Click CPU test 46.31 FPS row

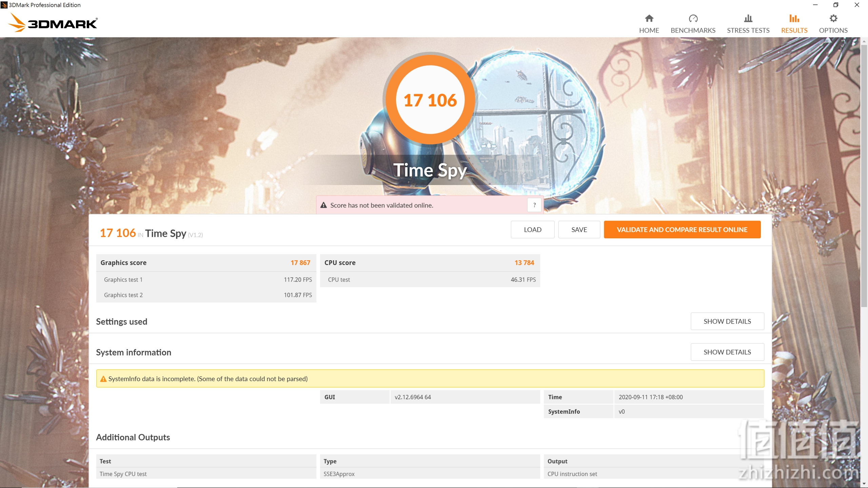point(430,280)
